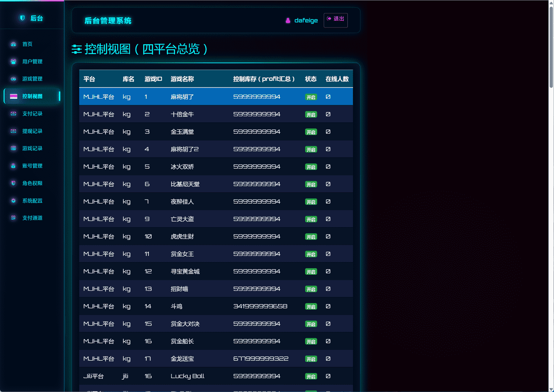Open 角色权限 sidebar entry
Image resolution: width=554 pixels, height=392 pixels.
point(32,183)
